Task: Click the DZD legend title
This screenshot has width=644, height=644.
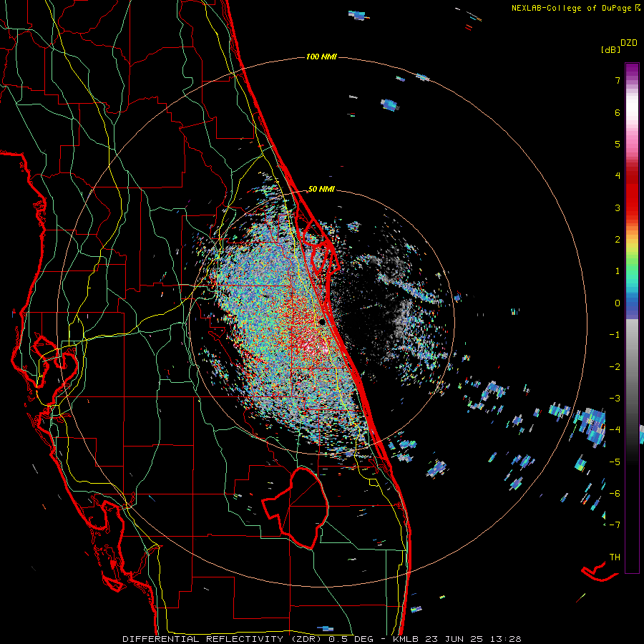Action: point(629,43)
